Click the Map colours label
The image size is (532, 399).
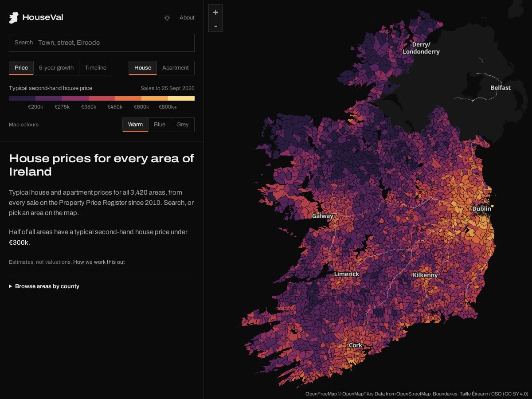[23, 125]
